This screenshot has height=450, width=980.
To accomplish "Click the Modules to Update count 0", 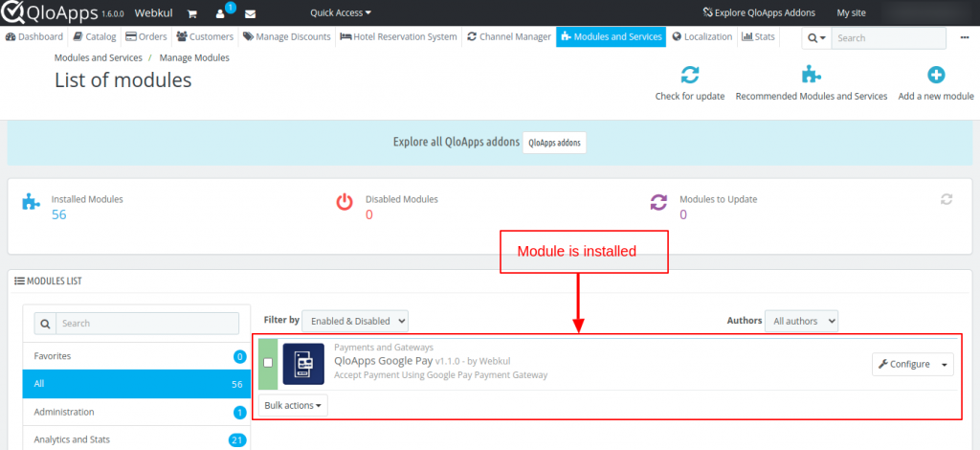I will (x=683, y=214).
